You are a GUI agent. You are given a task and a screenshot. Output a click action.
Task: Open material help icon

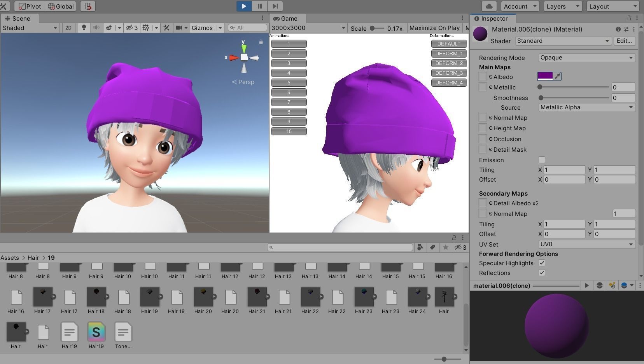pos(618,29)
